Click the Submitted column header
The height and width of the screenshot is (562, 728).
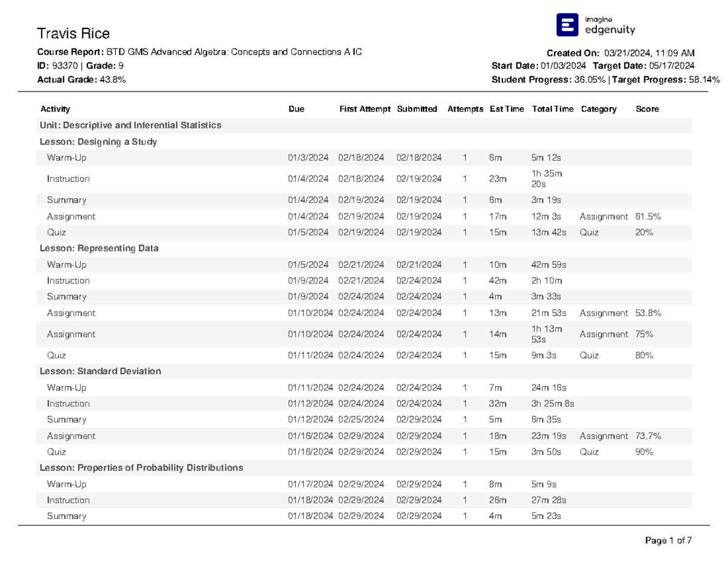(x=417, y=109)
